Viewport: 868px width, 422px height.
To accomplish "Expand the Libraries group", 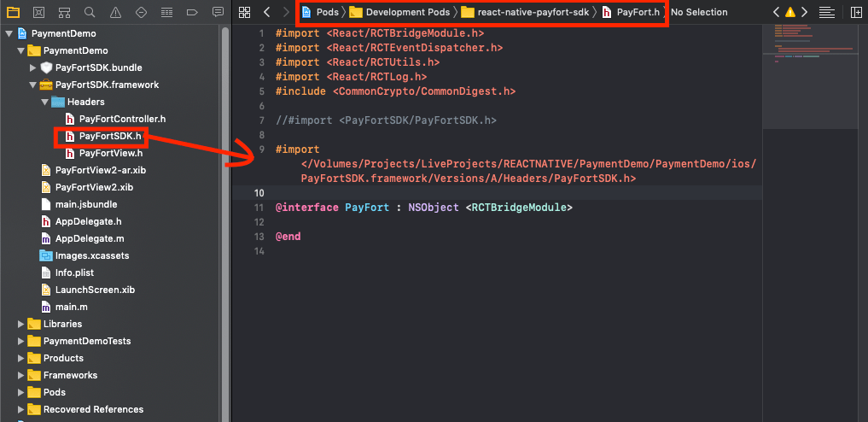I will [x=21, y=324].
